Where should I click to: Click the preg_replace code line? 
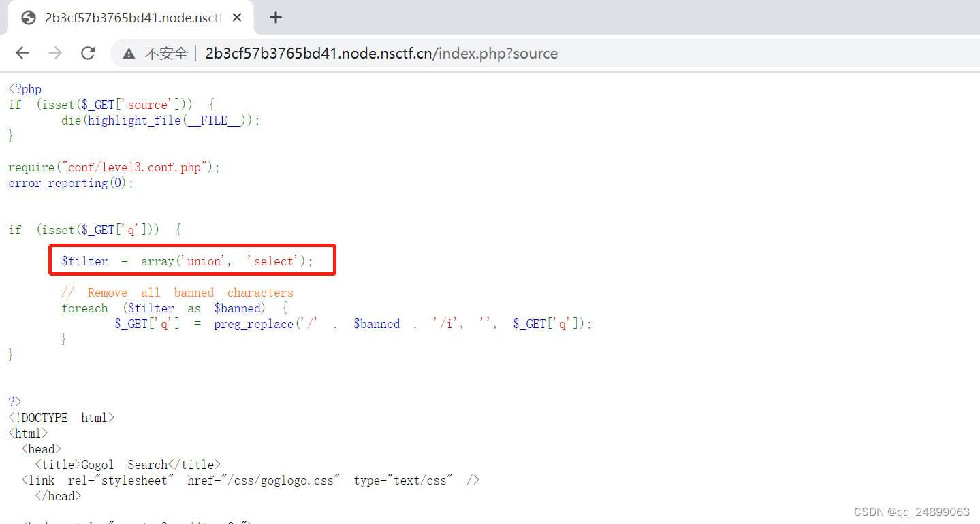(x=253, y=323)
